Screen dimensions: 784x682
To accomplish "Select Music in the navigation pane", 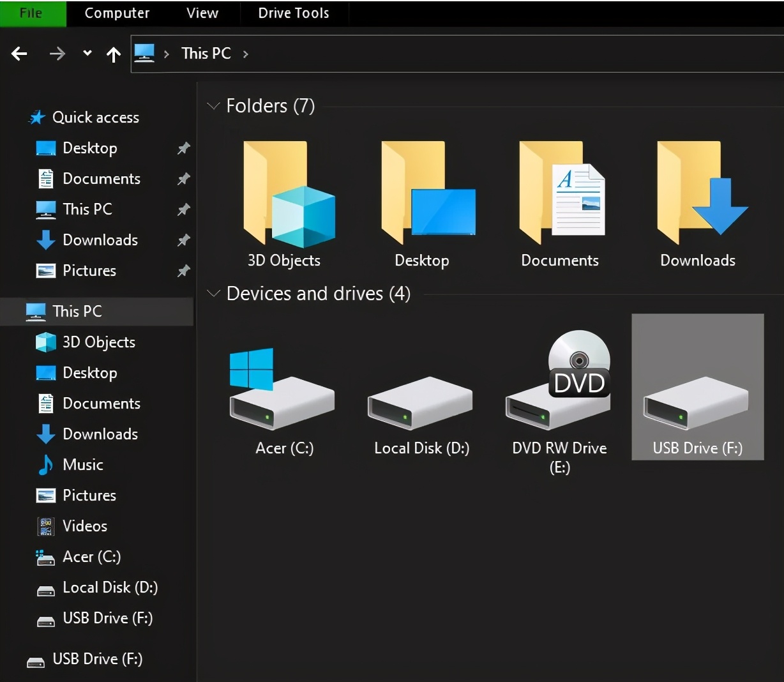I will (x=82, y=465).
